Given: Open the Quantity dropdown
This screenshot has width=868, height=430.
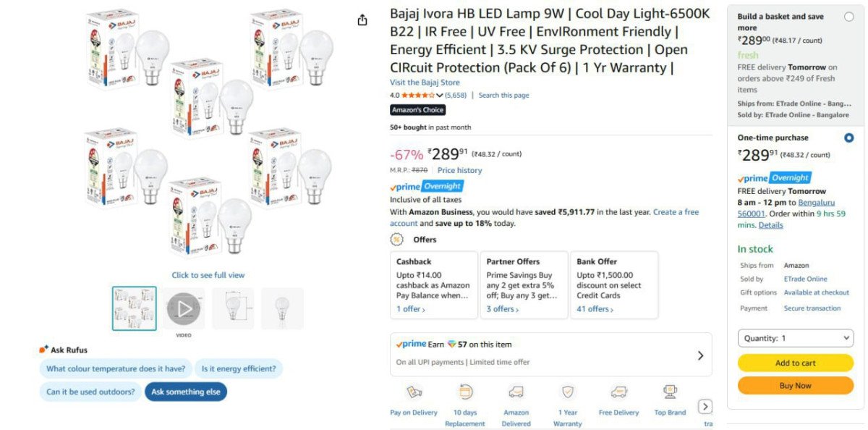Looking at the screenshot, I should pos(796,338).
